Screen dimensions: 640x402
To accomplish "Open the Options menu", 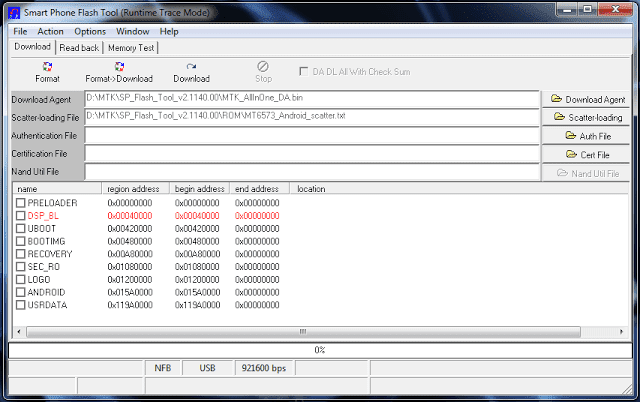I will (x=90, y=31).
